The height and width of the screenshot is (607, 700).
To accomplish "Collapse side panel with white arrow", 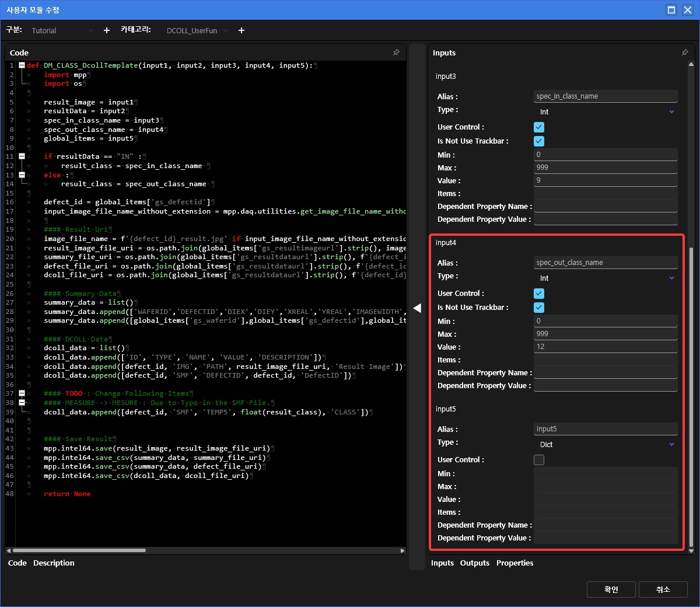I will [417, 308].
